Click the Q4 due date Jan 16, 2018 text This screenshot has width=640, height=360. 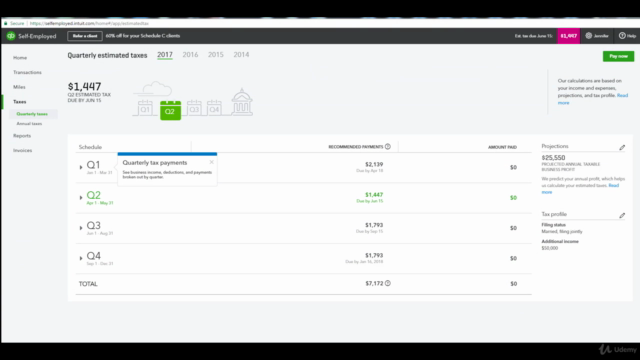[364, 262]
